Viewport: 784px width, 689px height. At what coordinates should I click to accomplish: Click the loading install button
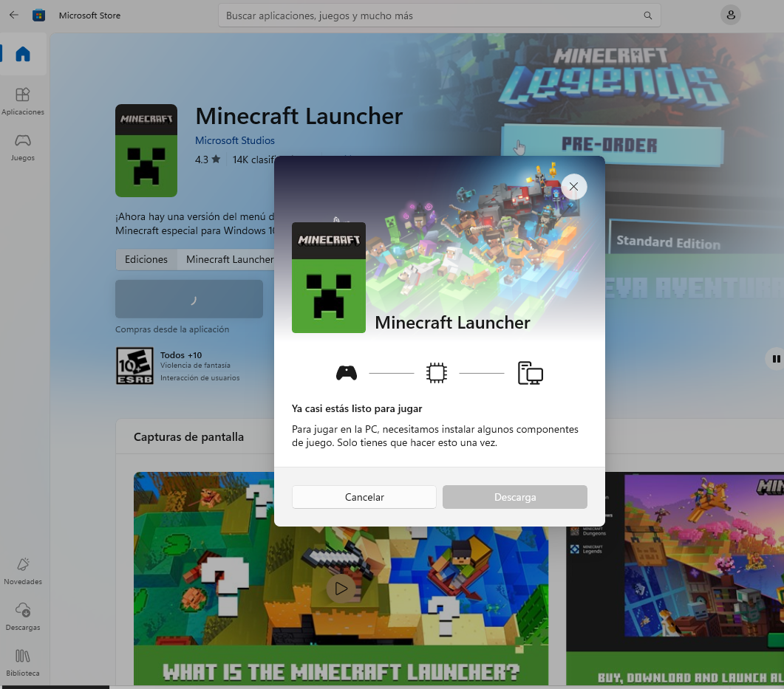tap(189, 299)
